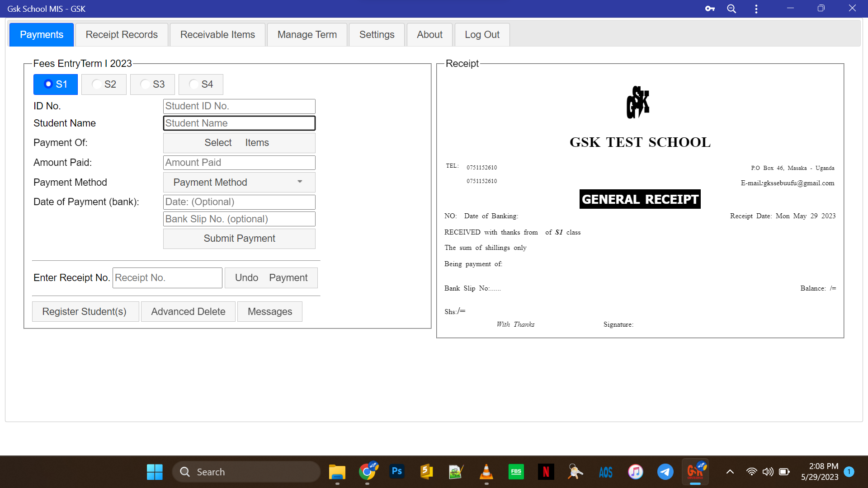Open Netflix app in taskbar

click(546, 472)
